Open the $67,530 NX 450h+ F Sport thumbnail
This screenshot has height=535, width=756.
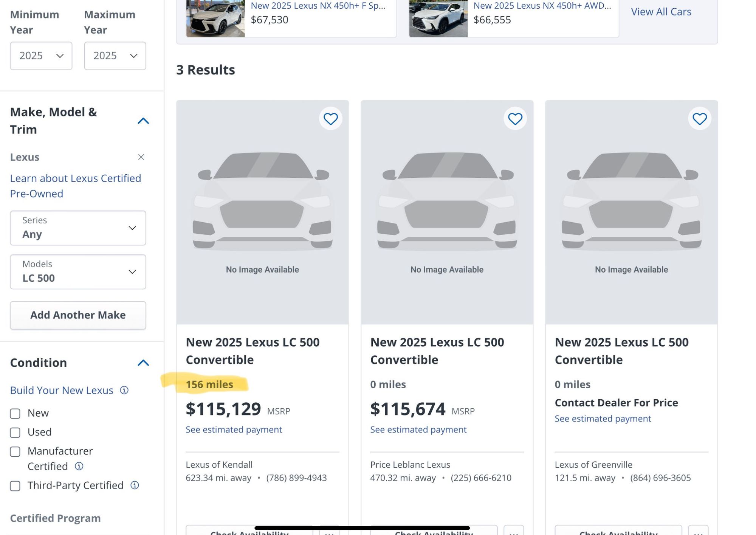pos(215,18)
